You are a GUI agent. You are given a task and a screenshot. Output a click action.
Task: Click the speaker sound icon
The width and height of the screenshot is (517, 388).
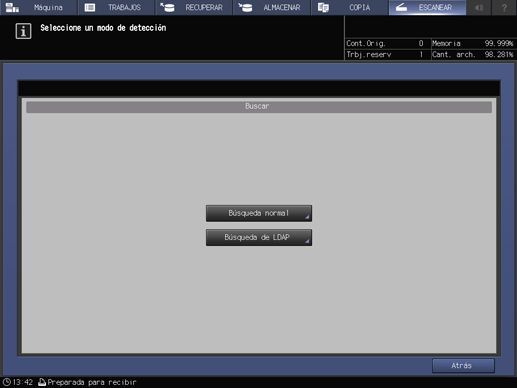(479, 7)
